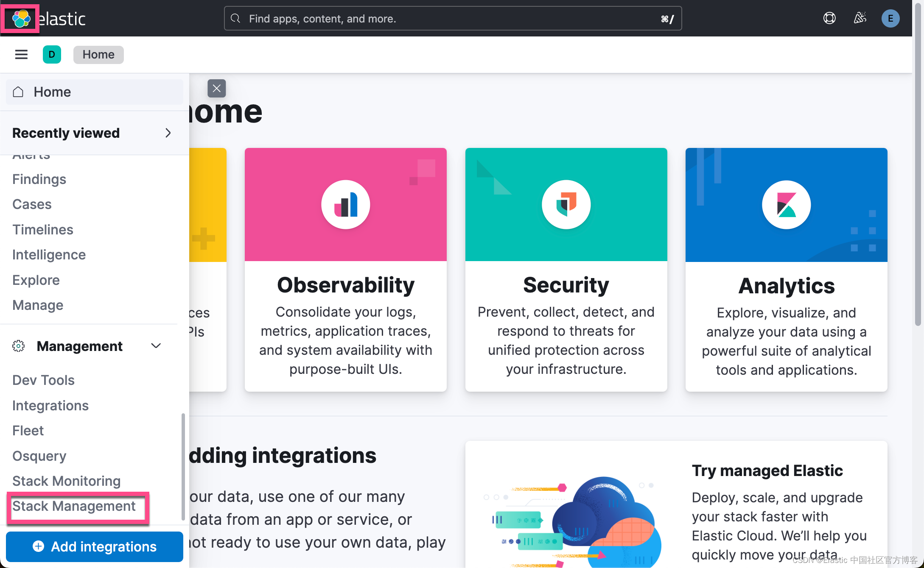Open the Home breadcrumb tab

pos(98,54)
